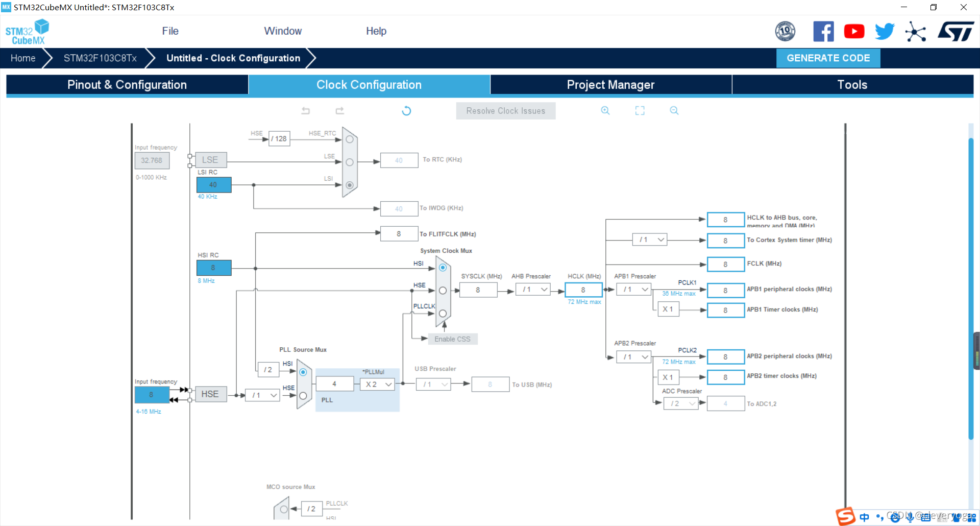Open the APB2 Prescaler dropdown

click(x=633, y=357)
